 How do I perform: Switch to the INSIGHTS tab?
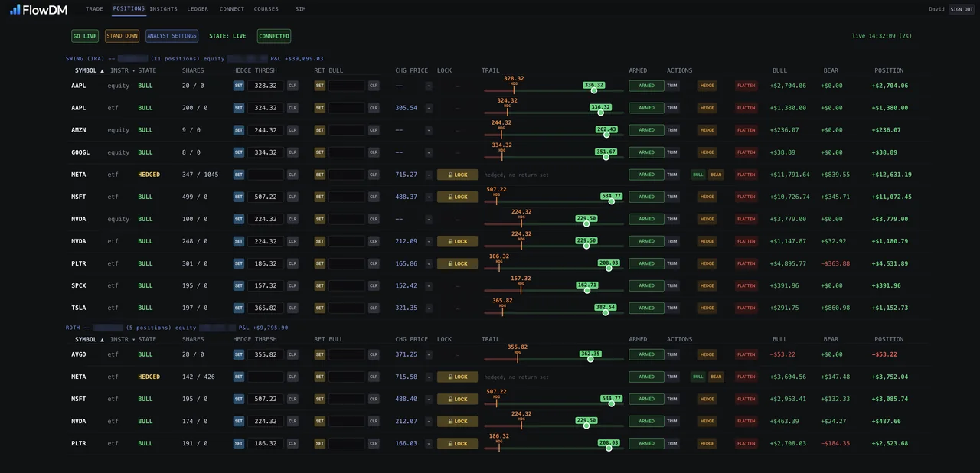(x=163, y=9)
